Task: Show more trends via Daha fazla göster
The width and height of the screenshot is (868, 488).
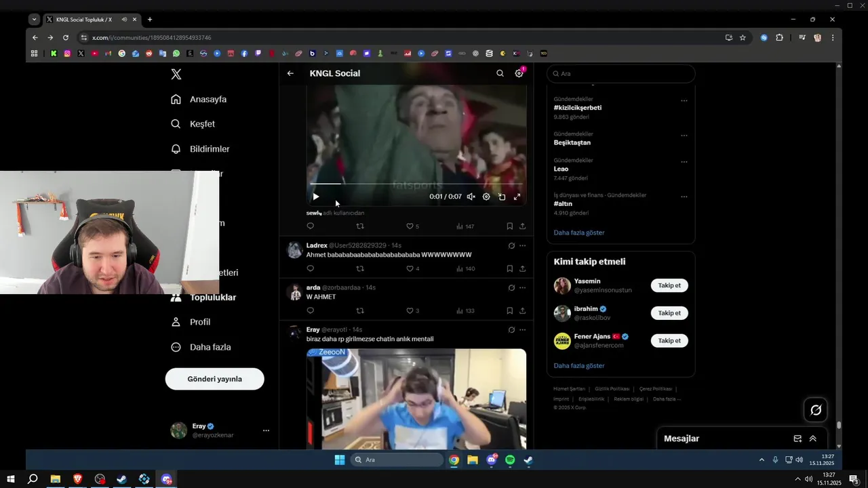Action: click(578, 232)
